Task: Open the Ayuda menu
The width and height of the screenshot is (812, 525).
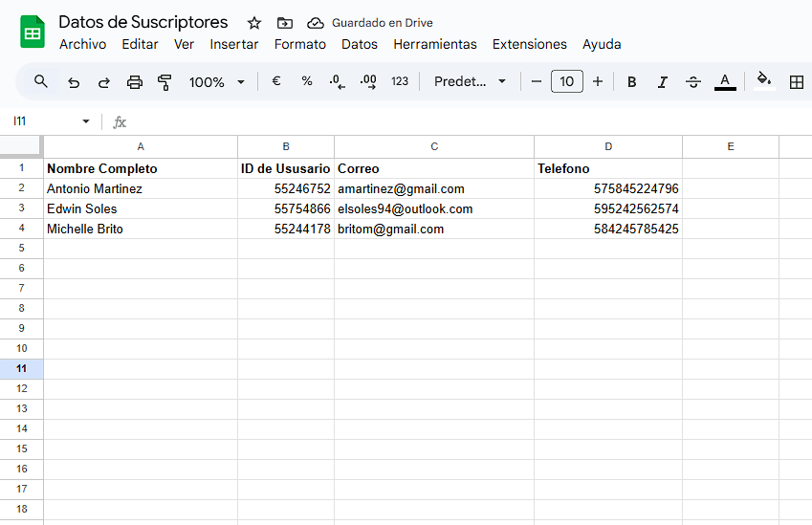Action: 602,45
